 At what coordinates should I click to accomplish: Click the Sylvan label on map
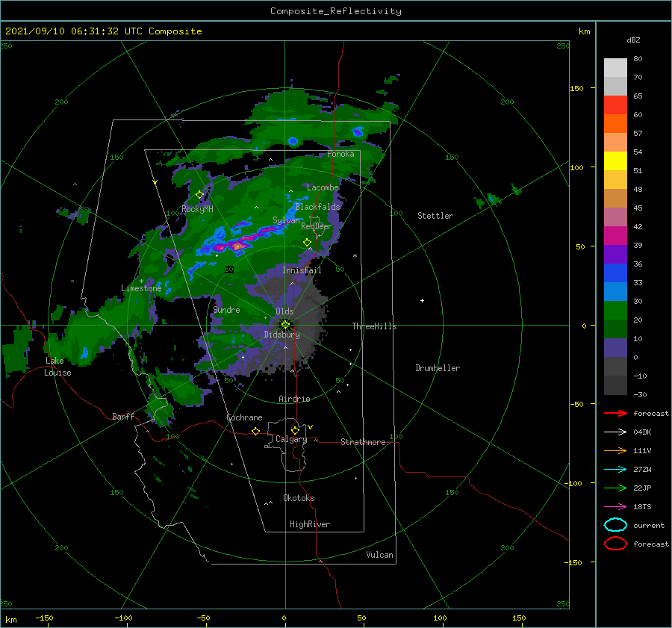click(x=286, y=220)
